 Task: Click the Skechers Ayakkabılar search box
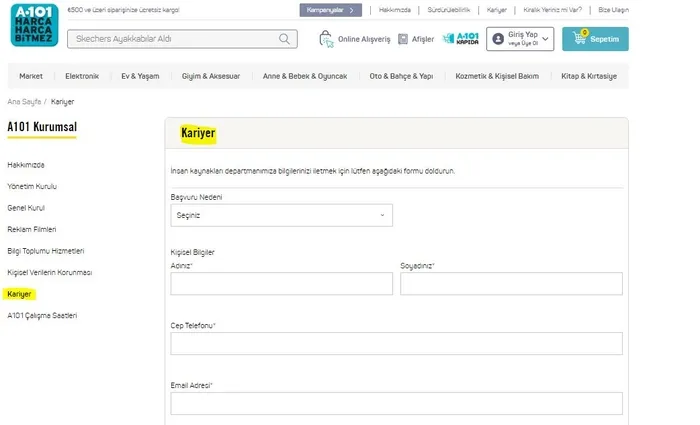point(170,39)
